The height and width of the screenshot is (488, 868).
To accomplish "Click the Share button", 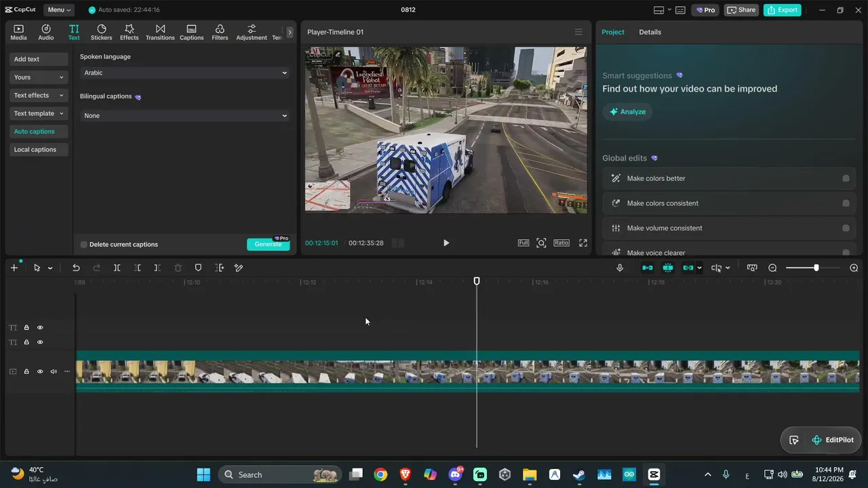I will coord(741,10).
